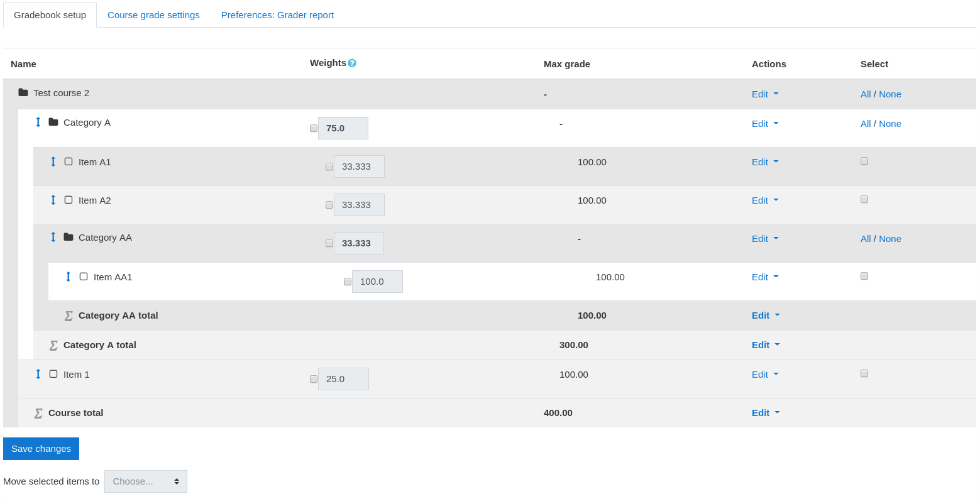Viewport: 980px width, 499px height.
Task: Open the Edit menu for Category AA total
Action: pos(766,315)
